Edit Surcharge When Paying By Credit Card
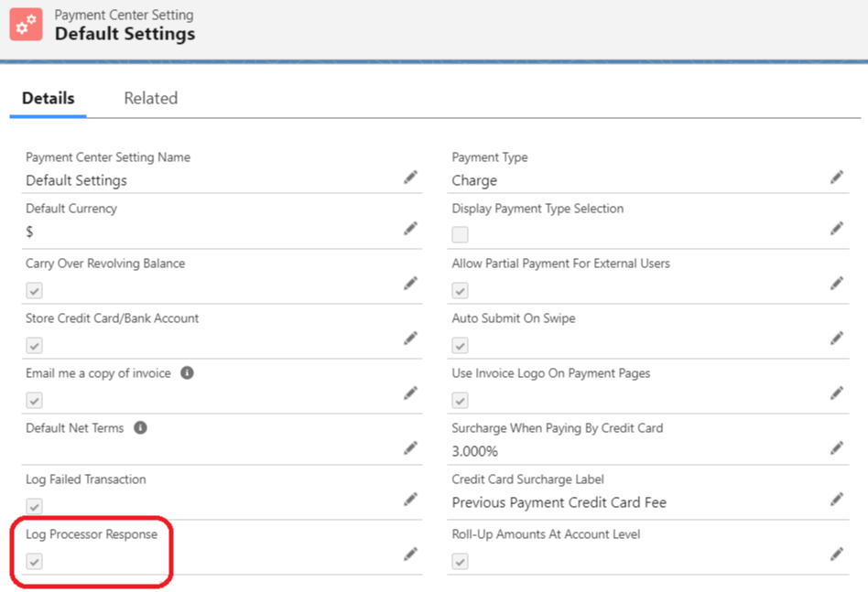This screenshot has height=592, width=868. [x=836, y=447]
